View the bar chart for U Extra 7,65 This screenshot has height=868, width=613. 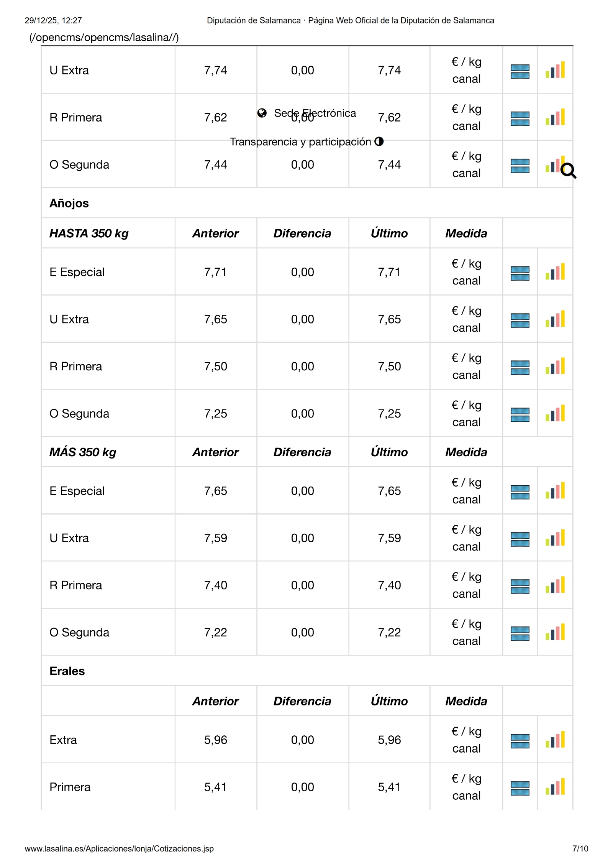[555, 319]
